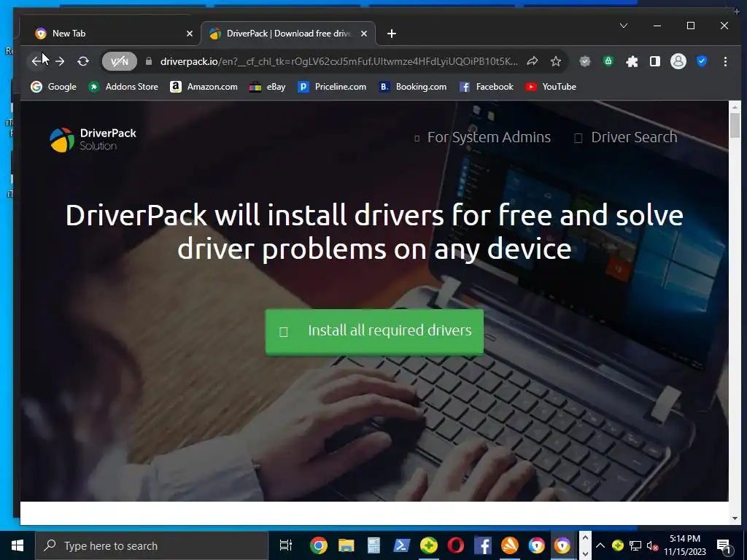Open the Priceline.com bookmark
This screenshot has width=747, height=560.
(332, 87)
